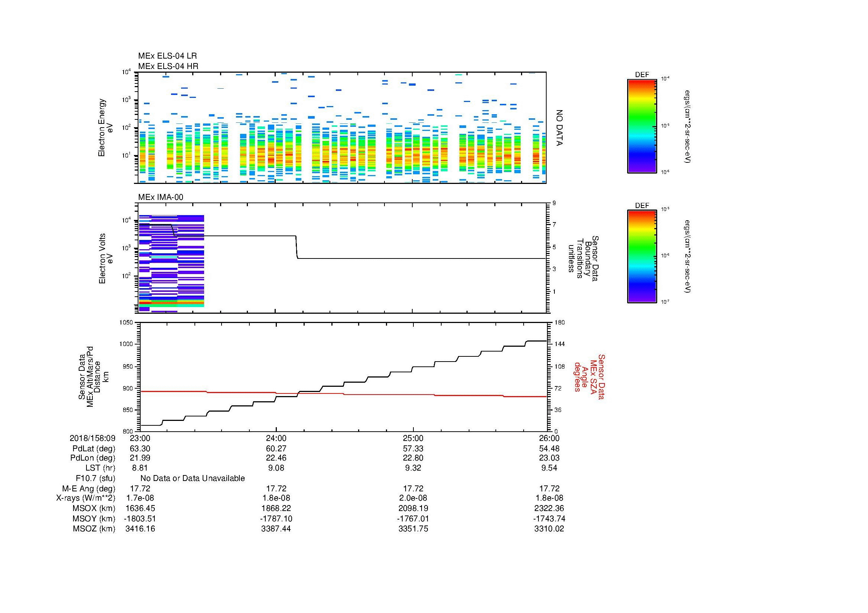The width and height of the screenshot is (868, 613).
Task: Select the top DEF color bar
Action: pyautogui.click(x=642, y=126)
